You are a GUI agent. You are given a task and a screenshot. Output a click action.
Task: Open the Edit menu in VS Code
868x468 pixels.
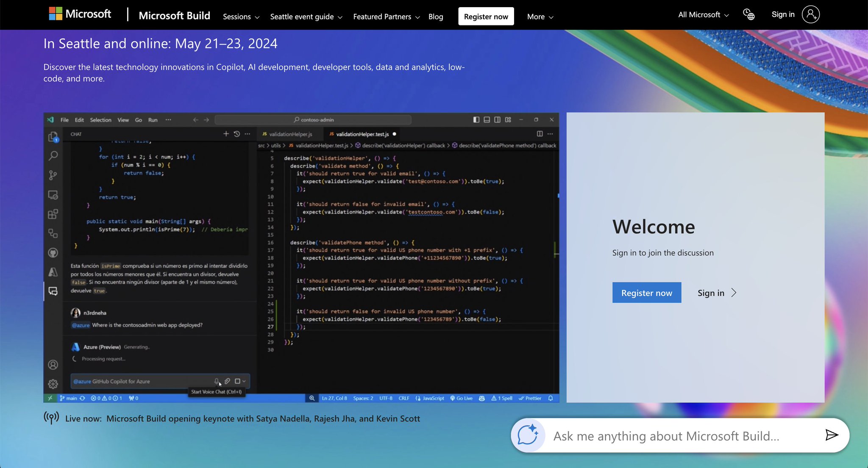point(79,120)
